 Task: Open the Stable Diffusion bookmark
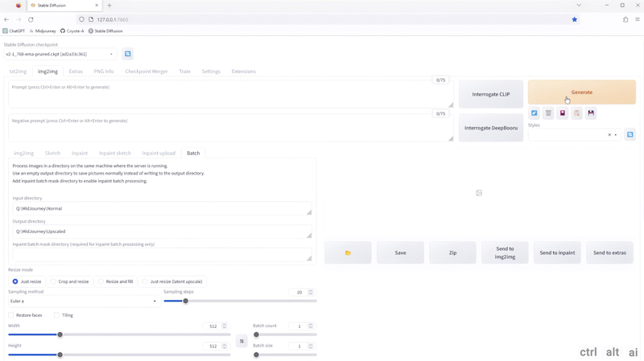(x=105, y=31)
